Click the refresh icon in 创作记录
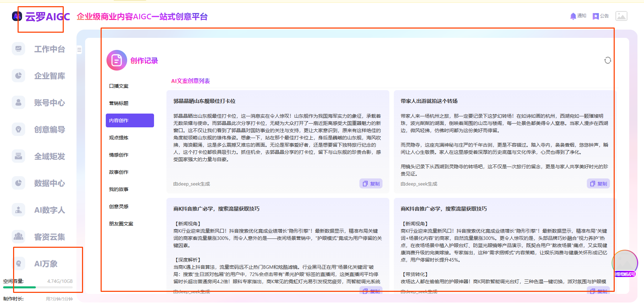Viewport: 644px width, 308px height. [x=607, y=61]
